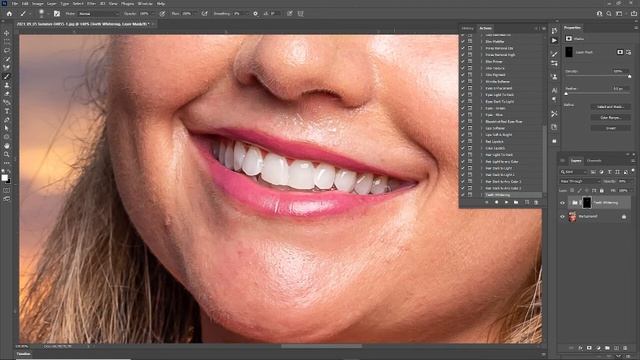This screenshot has width=640, height=360.
Task: Open the search icon at top right
Action: (x=609, y=13)
